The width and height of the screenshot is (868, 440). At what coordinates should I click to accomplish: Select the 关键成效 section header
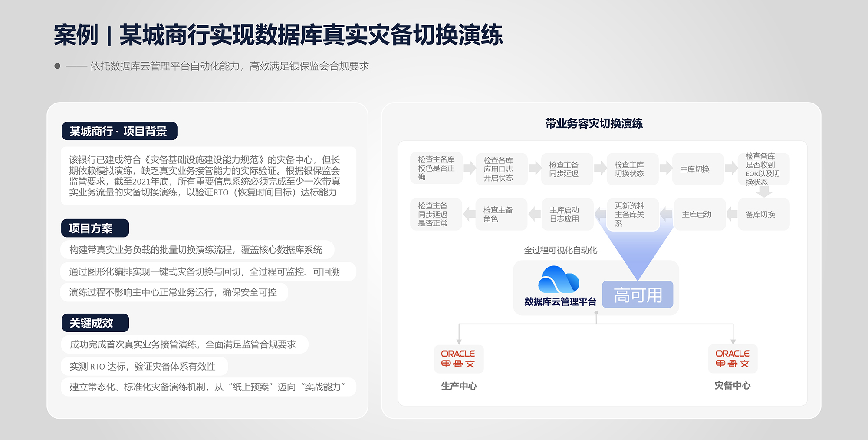pos(95,323)
